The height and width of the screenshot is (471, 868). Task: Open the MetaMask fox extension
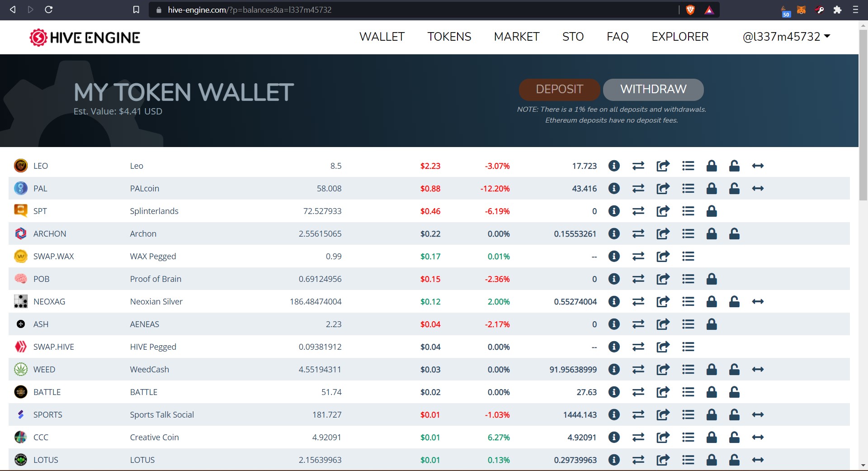[x=801, y=10]
